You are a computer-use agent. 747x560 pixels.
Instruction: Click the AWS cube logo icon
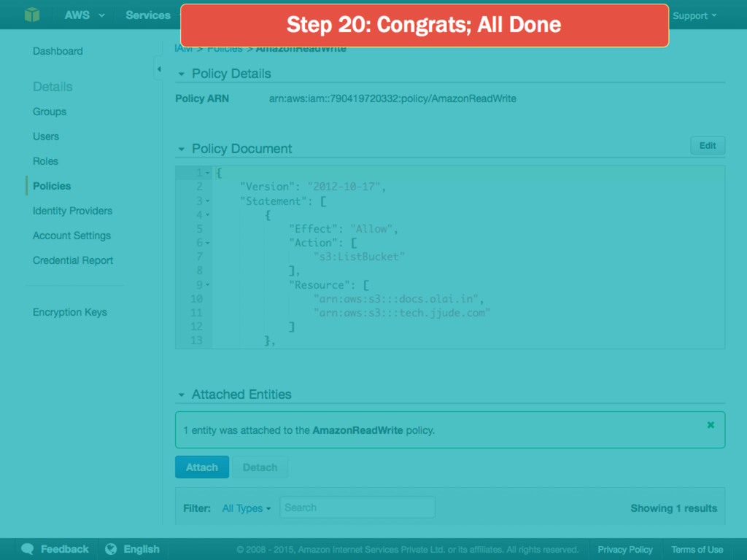point(32,15)
